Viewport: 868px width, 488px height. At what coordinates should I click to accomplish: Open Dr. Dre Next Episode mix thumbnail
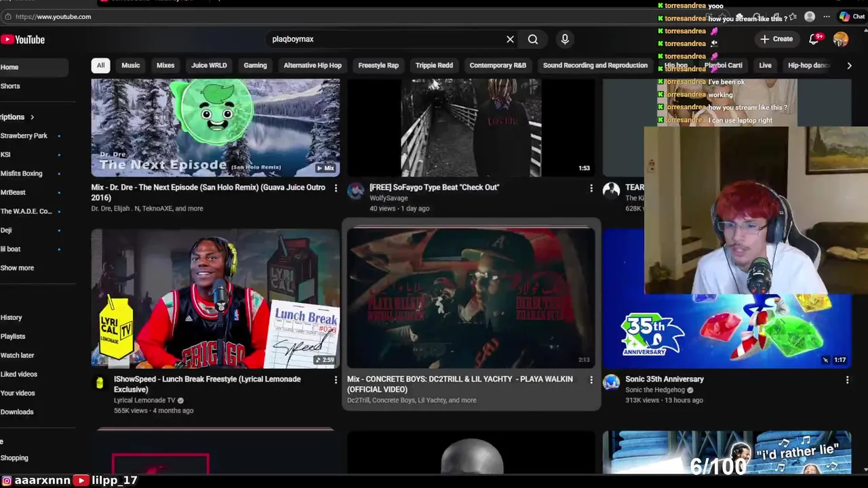tap(216, 127)
